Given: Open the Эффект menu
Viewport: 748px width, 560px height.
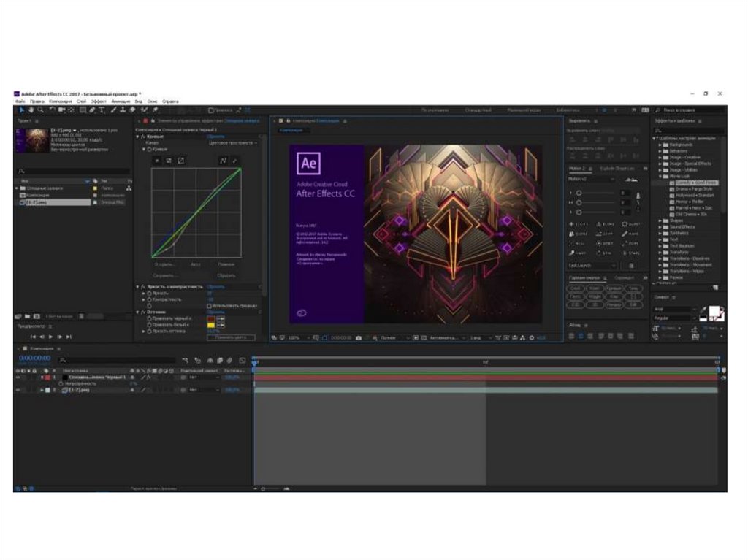Looking at the screenshot, I should coord(99,101).
